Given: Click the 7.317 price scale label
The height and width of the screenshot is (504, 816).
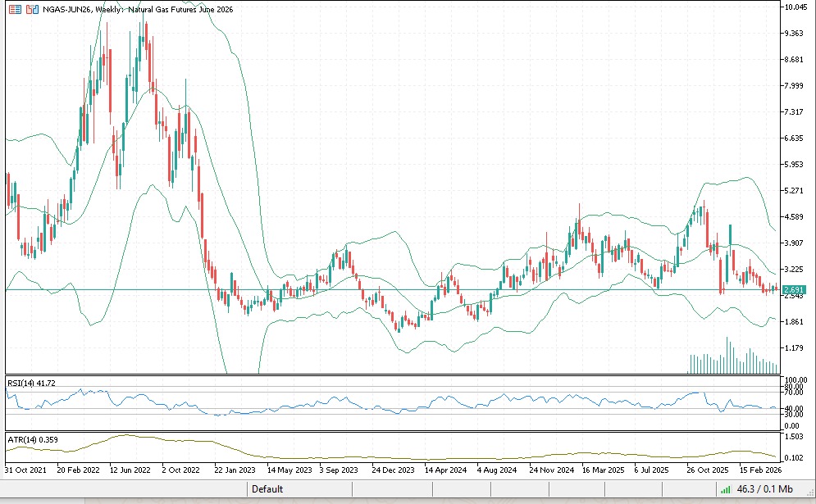Looking at the screenshot, I should [x=794, y=112].
